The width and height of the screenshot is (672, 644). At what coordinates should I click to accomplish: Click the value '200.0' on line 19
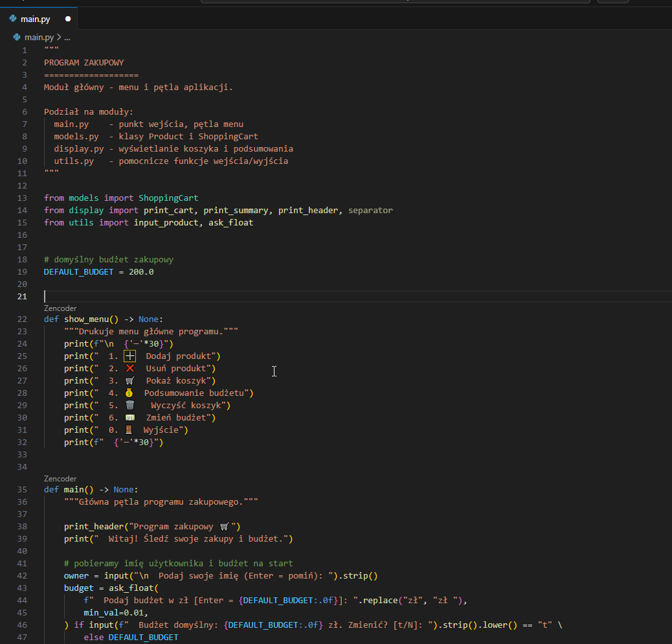click(141, 272)
